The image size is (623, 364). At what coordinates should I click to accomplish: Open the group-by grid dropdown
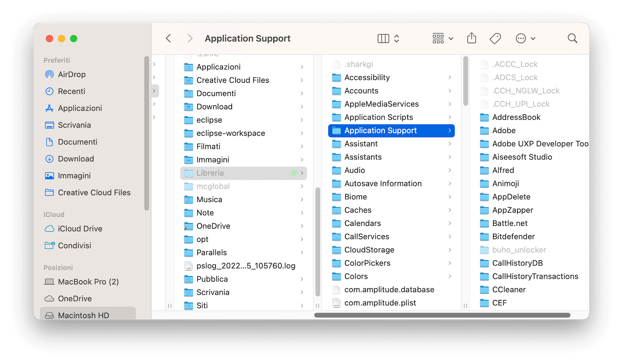tap(443, 38)
